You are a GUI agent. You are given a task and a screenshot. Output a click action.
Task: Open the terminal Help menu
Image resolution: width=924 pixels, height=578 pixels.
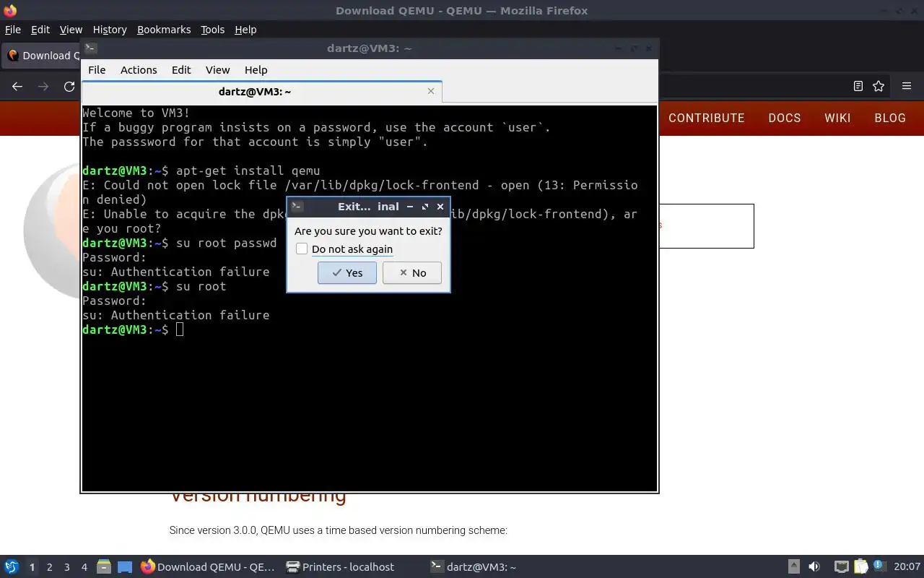[256, 69]
